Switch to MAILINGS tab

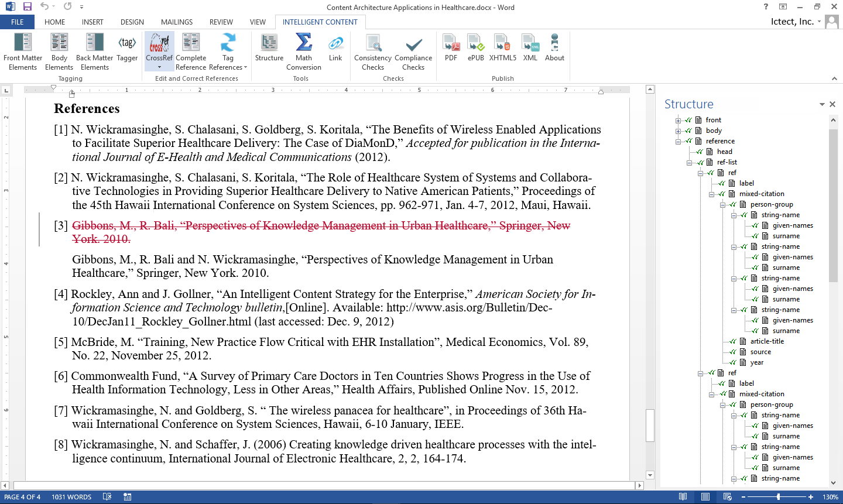[x=177, y=22]
